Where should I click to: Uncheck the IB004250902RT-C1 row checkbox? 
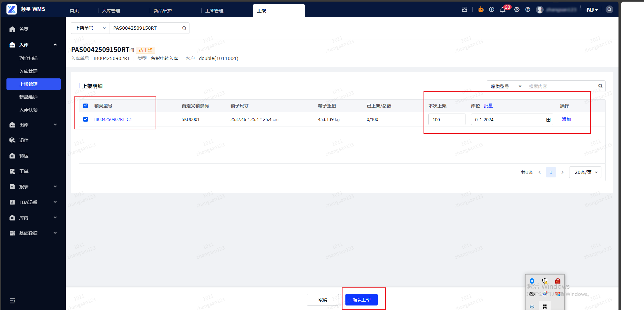86,119
